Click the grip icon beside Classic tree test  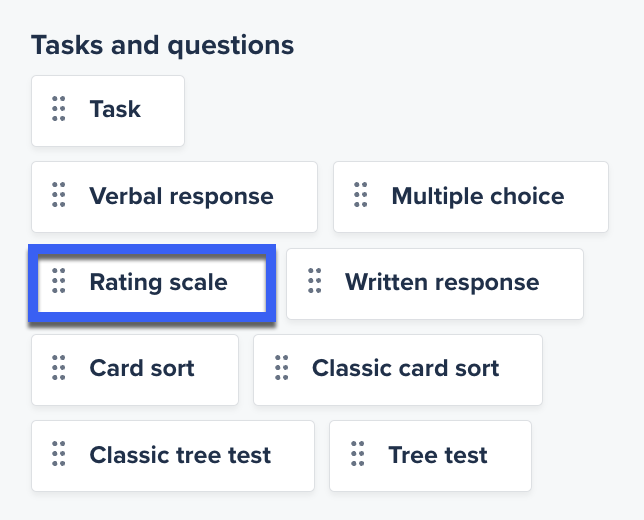click(x=58, y=455)
